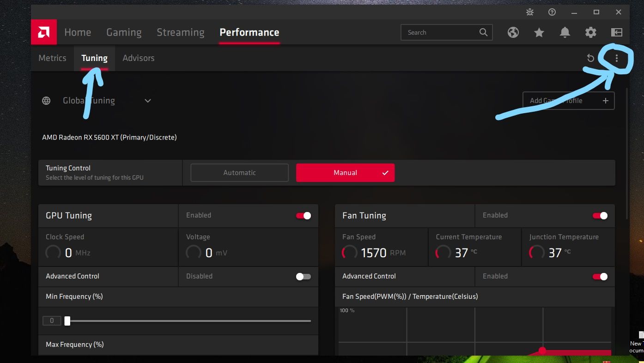Screen dimensions: 644x363
Task: Open the bug report tool icon
Action: (x=530, y=12)
